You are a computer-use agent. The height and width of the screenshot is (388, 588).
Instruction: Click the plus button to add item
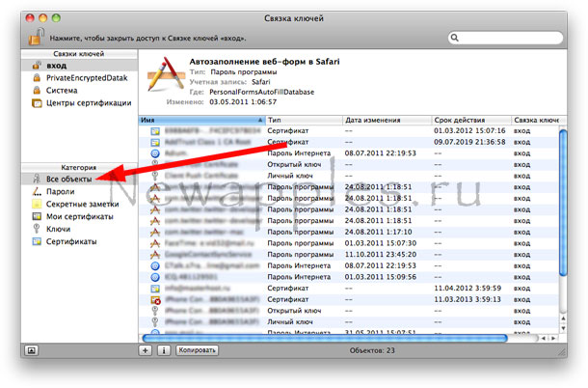click(x=146, y=350)
